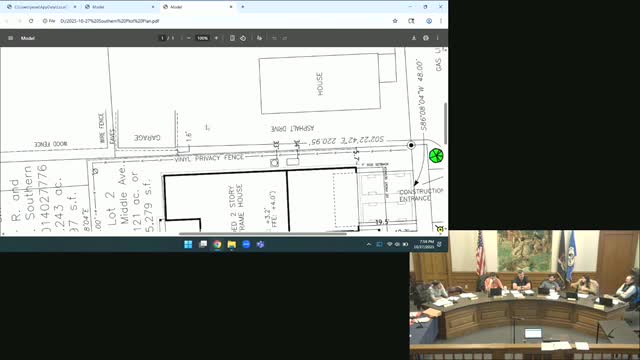Open Chrome profile avatar

coord(429,21)
